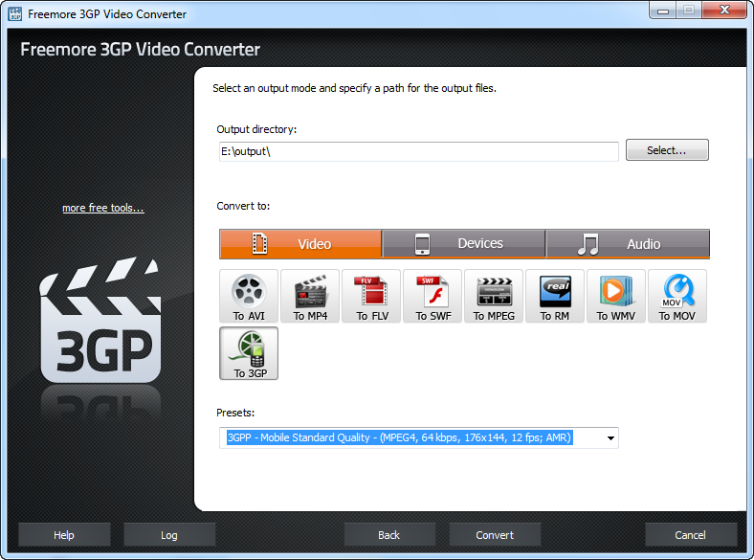View the Log
Image resolution: width=754 pixels, height=560 pixels.
tap(169, 535)
